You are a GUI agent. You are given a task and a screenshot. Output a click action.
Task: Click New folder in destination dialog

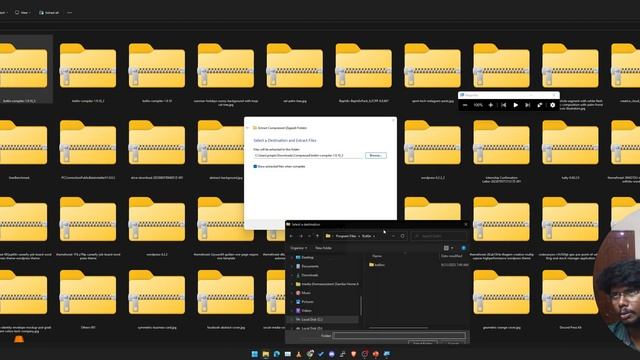(323, 248)
